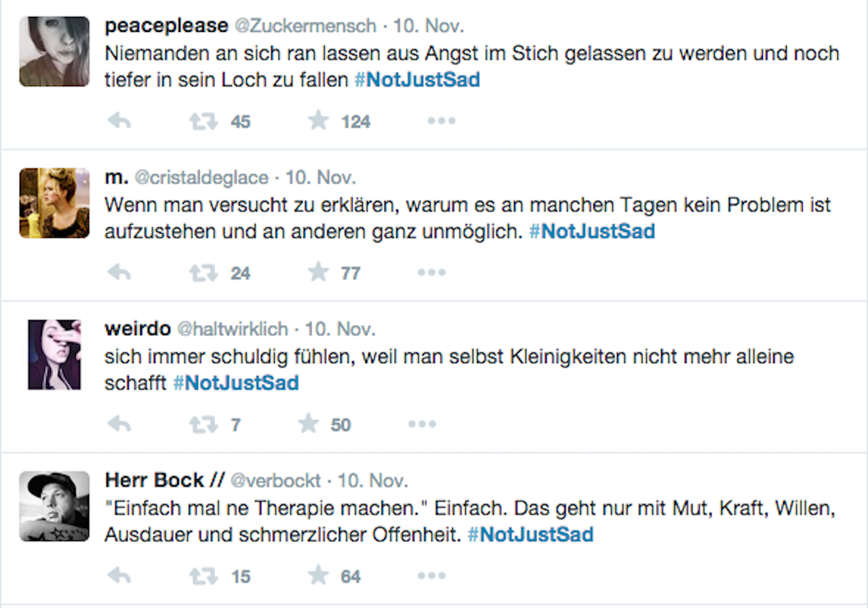Screen dimensions: 868x608
Task: Open the @verbockt profile link
Action: click(275, 481)
